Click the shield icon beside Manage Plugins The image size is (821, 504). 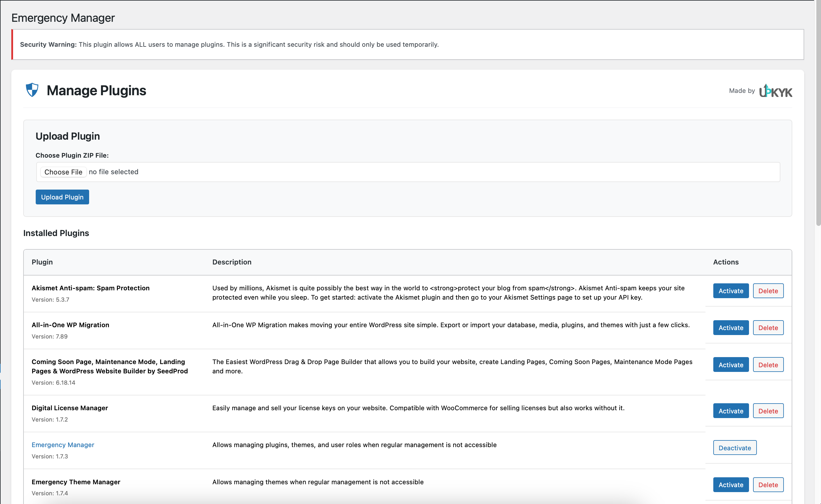[32, 90]
